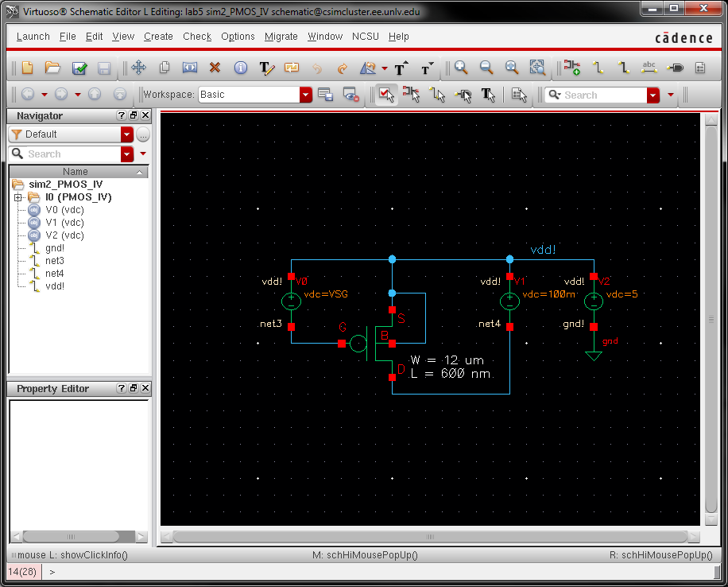
Task: Click the Name column header in Navigator
Action: 76,172
